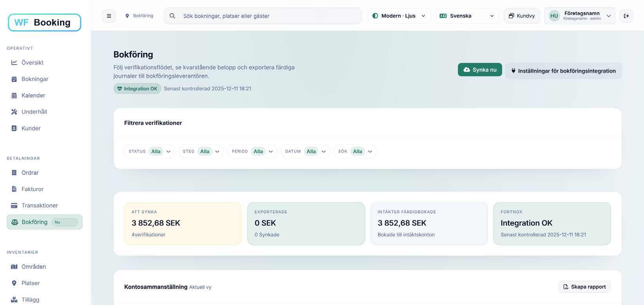Click the Områden map icon
Screen dimensions: 644x305
click(x=14, y=267)
